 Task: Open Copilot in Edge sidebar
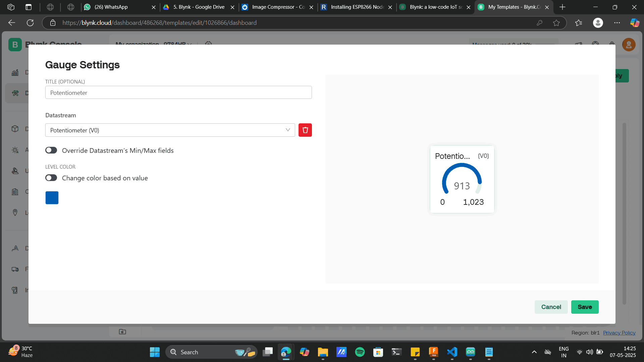point(635,23)
